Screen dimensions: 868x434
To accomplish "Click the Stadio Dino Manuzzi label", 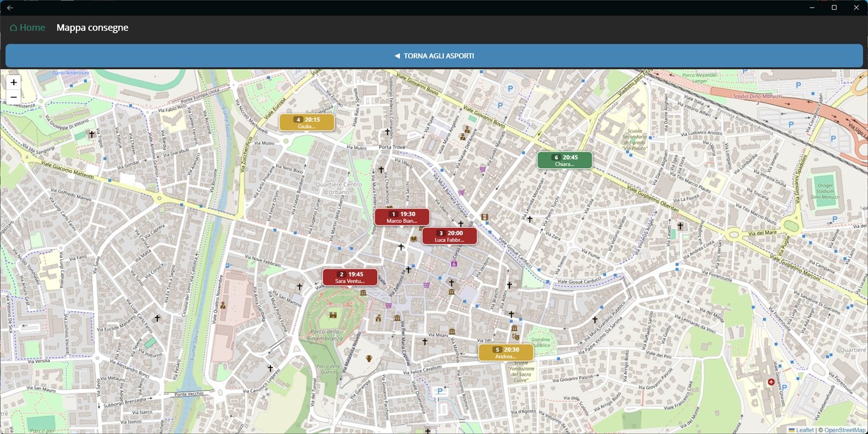I will (x=758, y=96).
